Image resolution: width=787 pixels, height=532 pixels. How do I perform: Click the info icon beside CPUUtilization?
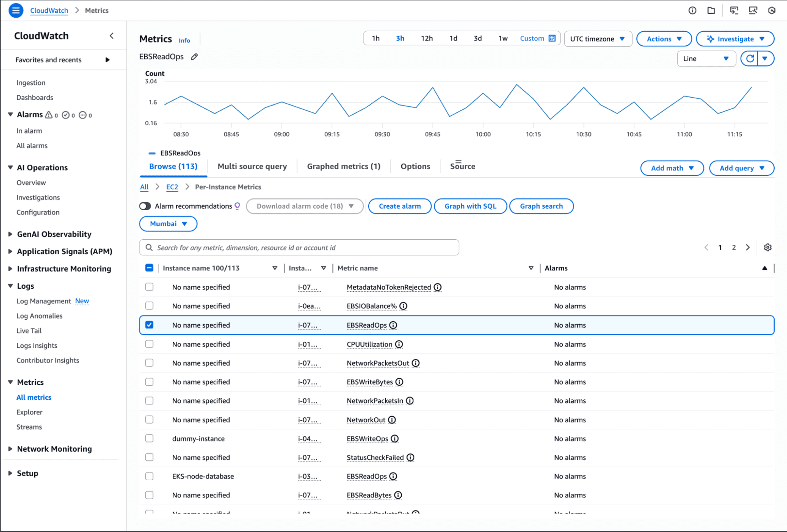(399, 344)
